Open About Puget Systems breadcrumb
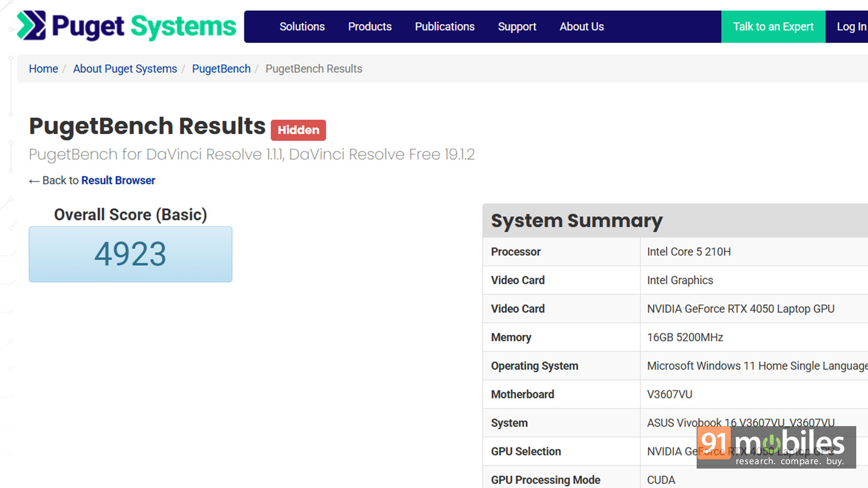 (125, 69)
